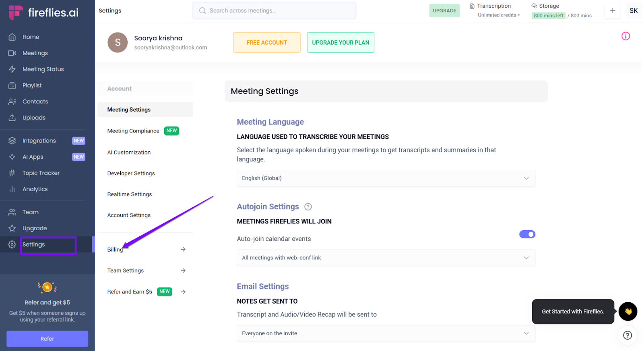Click the Autojoin Settings help icon
Screen dimensions: 644x351
(x=308, y=207)
